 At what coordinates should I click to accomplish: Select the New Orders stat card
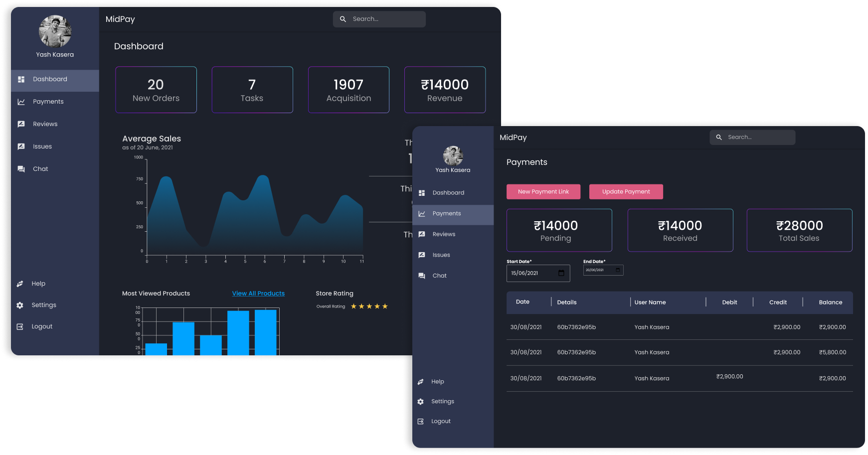tap(156, 90)
